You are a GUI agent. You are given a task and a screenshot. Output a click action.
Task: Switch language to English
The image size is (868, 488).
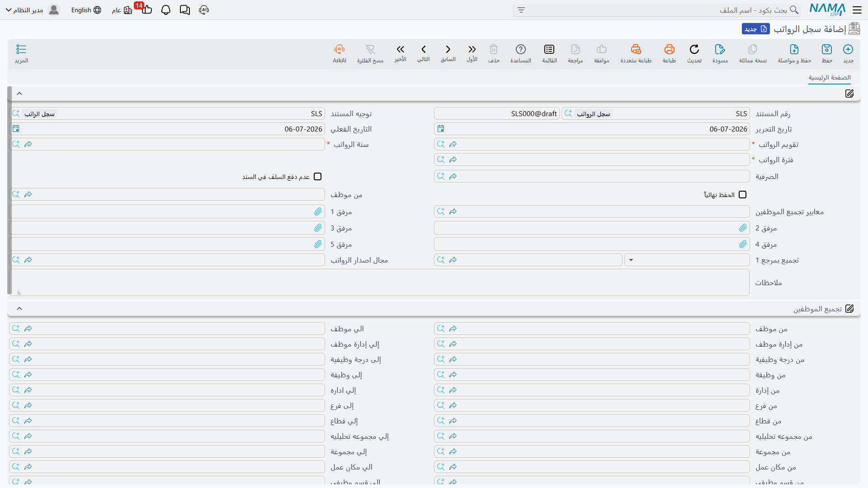coord(86,10)
